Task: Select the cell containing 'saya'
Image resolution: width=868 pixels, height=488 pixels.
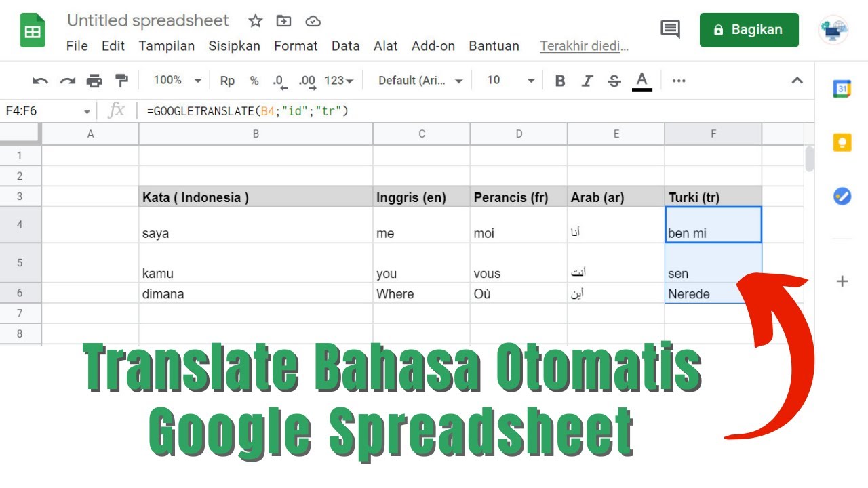Action: click(256, 225)
